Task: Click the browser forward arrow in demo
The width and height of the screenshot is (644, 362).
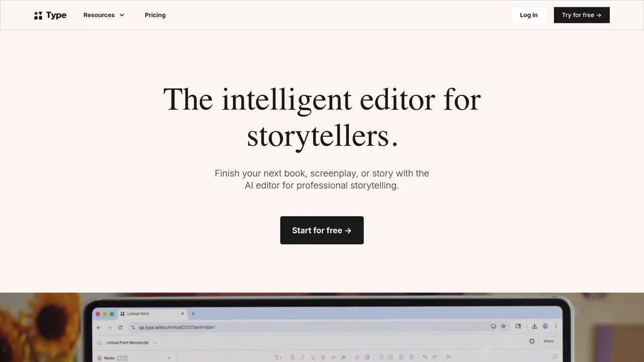Action: (109, 327)
